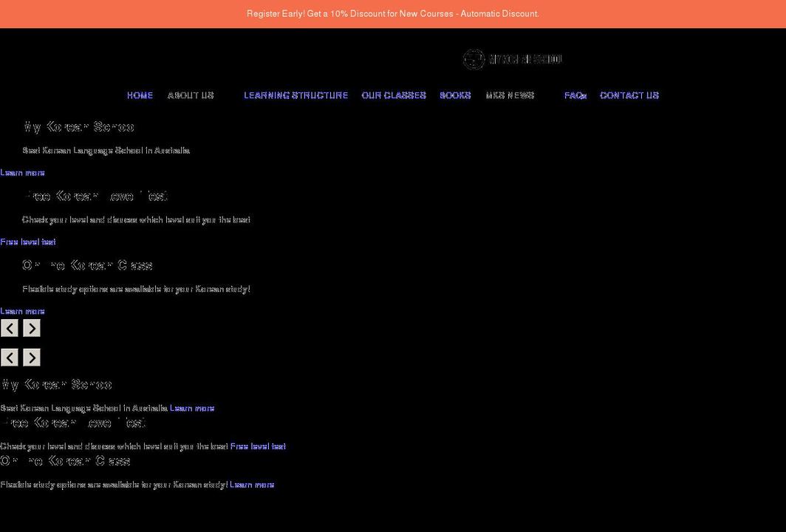Click the lower carousel previous arrow

[x=9, y=357]
